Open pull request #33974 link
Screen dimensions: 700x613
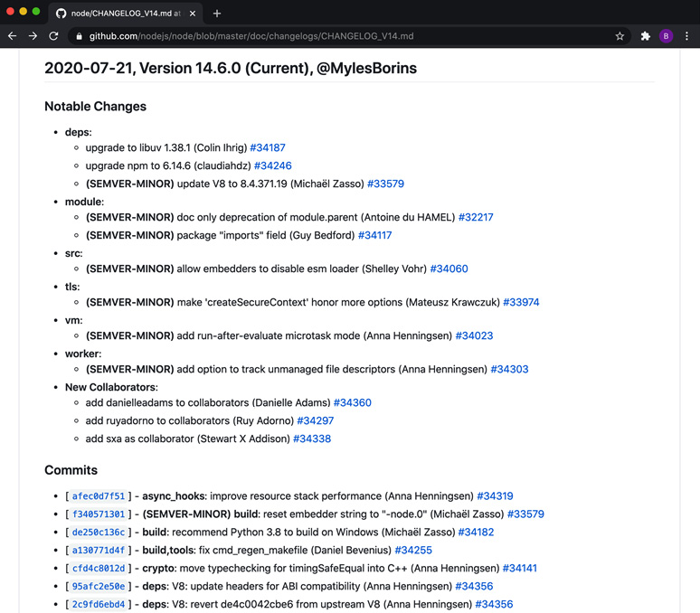(521, 302)
